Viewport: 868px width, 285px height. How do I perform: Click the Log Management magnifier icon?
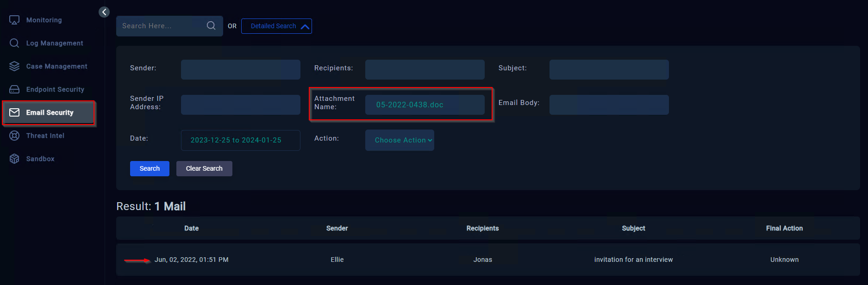point(14,43)
